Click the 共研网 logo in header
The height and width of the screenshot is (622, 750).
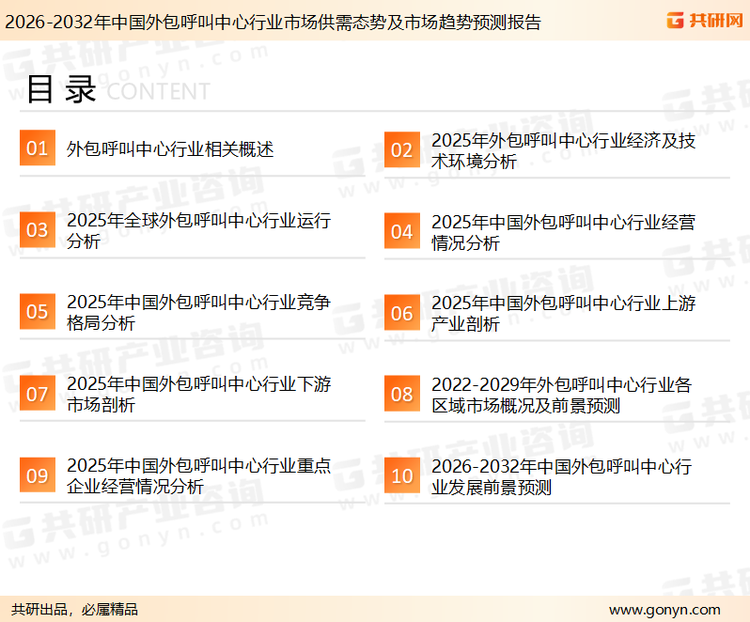(x=705, y=20)
